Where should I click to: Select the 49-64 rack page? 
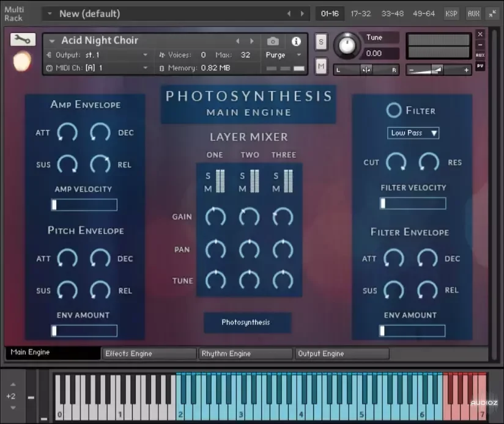coord(424,14)
